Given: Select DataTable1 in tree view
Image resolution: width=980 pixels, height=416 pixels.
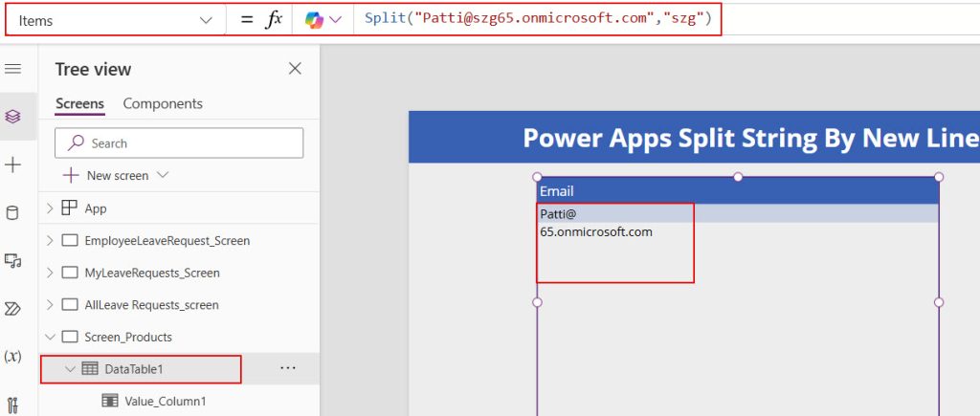Looking at the screenshot, I should click(x=134, y=369).
